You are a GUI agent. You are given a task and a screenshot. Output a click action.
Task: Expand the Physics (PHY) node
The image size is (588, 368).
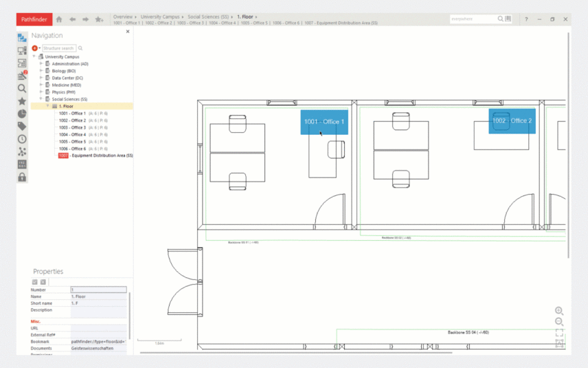point(41,92)
